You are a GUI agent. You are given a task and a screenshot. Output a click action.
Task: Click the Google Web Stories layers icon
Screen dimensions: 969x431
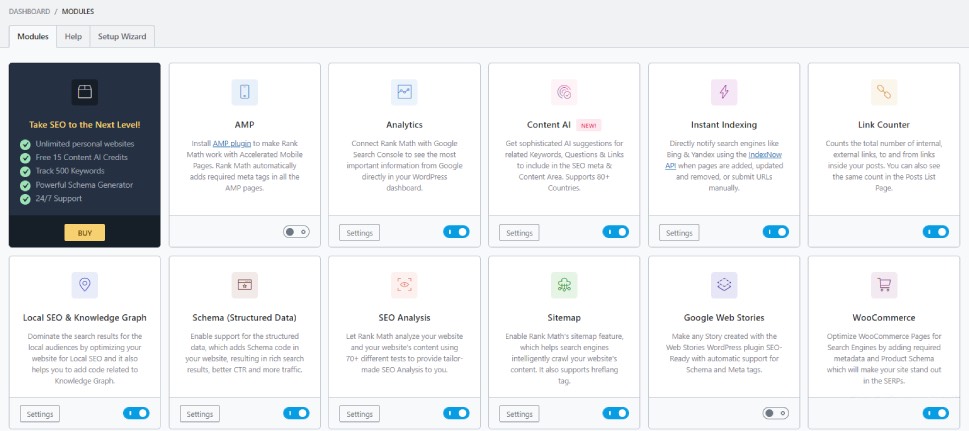click(x=724, y=285)
